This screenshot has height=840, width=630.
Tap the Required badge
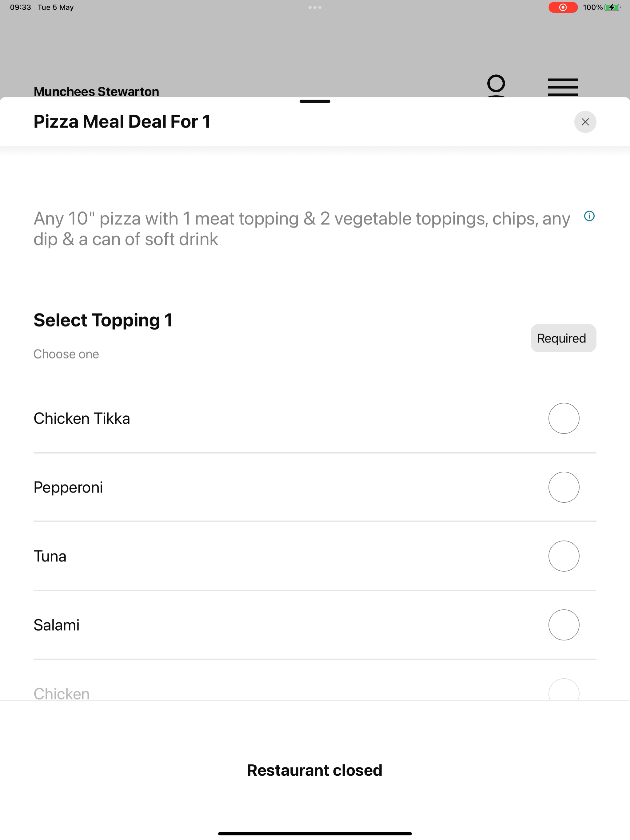(563, 338)
